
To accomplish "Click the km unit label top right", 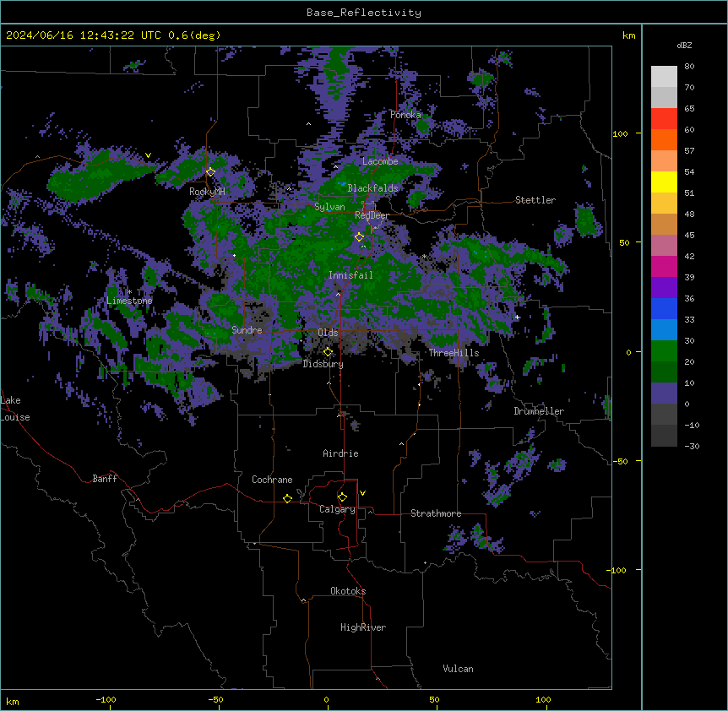I will point(628,35).
